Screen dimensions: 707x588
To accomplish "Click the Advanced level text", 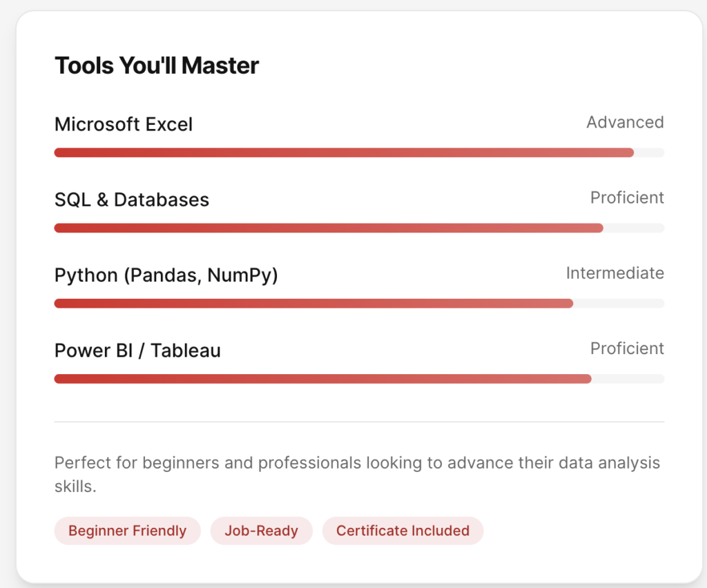I will coord(625,122).
